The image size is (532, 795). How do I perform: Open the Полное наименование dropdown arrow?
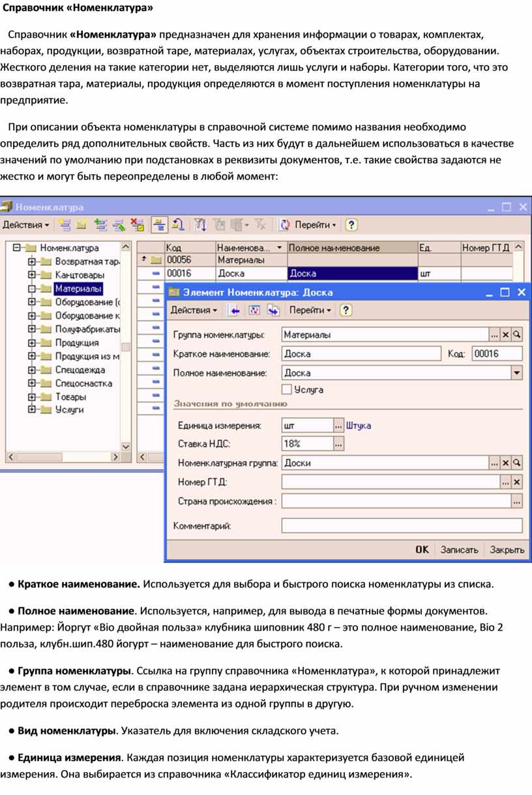pyautogui.click(x=516, y=373)
